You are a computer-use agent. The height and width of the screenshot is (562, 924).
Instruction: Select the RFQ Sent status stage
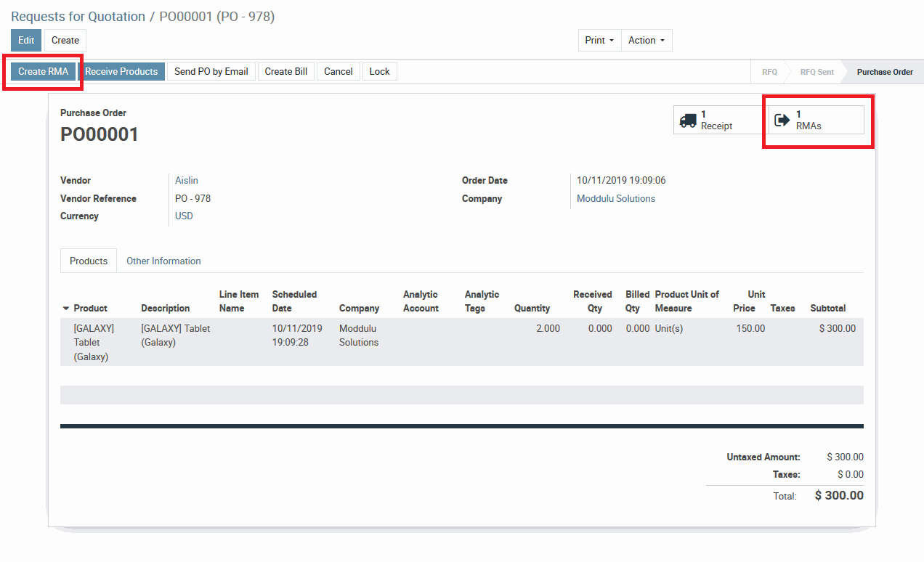click(x=816, y=72)
